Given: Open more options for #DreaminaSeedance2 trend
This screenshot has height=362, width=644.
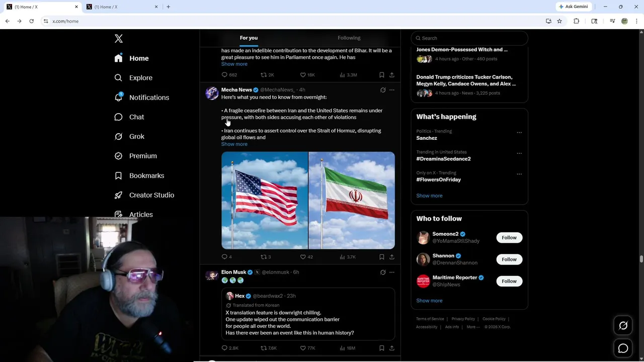Looking at the screenshot, I should click(519, 153).
